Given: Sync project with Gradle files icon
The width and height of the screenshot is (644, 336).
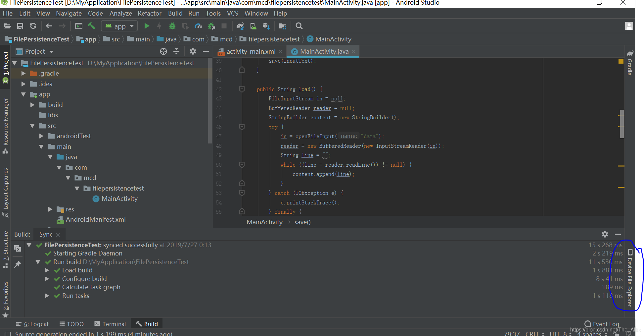Looking at the screenshot, I should tap(240, 26).
